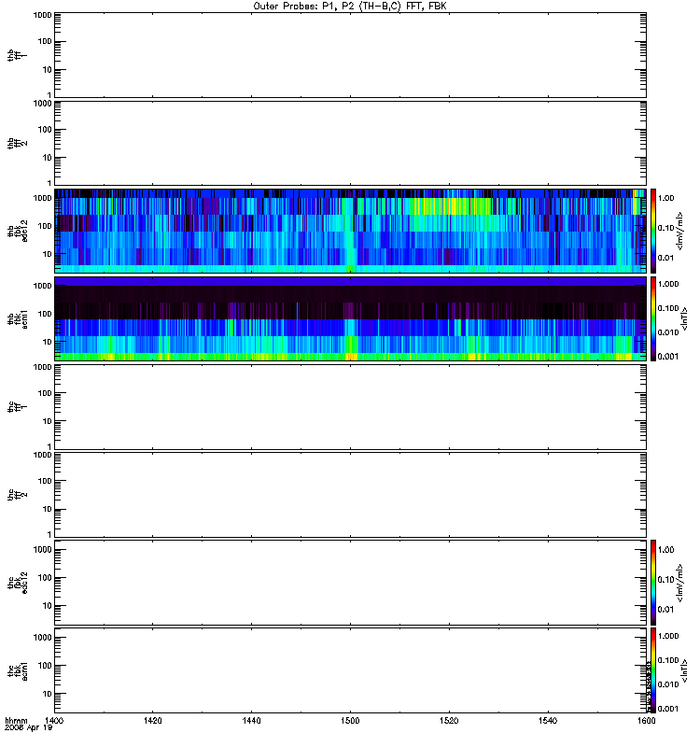The width and height of the screenshot is (700, 747).
Task: Select the 1600 time axis label
Action: pyautogui.click(x=646, y=721)
